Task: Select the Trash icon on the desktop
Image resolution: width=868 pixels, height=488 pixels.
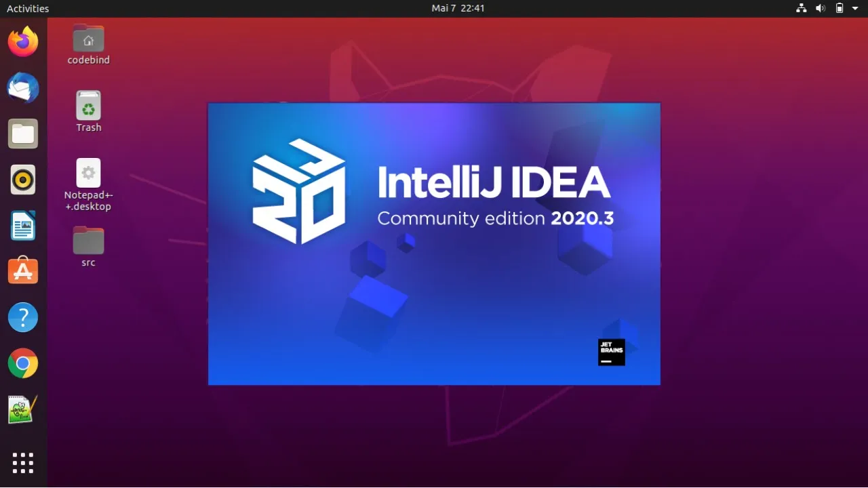Action: (x=88, y=112)
